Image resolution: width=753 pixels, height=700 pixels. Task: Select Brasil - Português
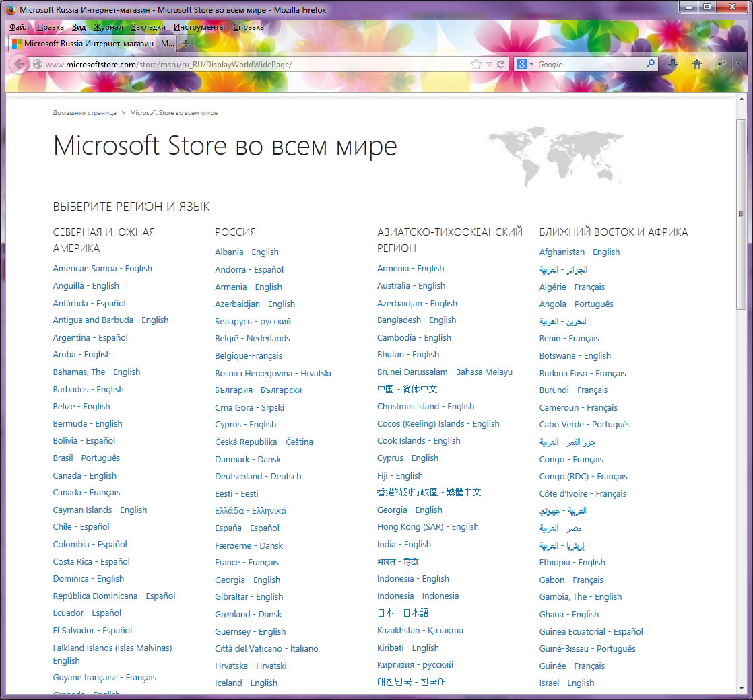point(86,458)
